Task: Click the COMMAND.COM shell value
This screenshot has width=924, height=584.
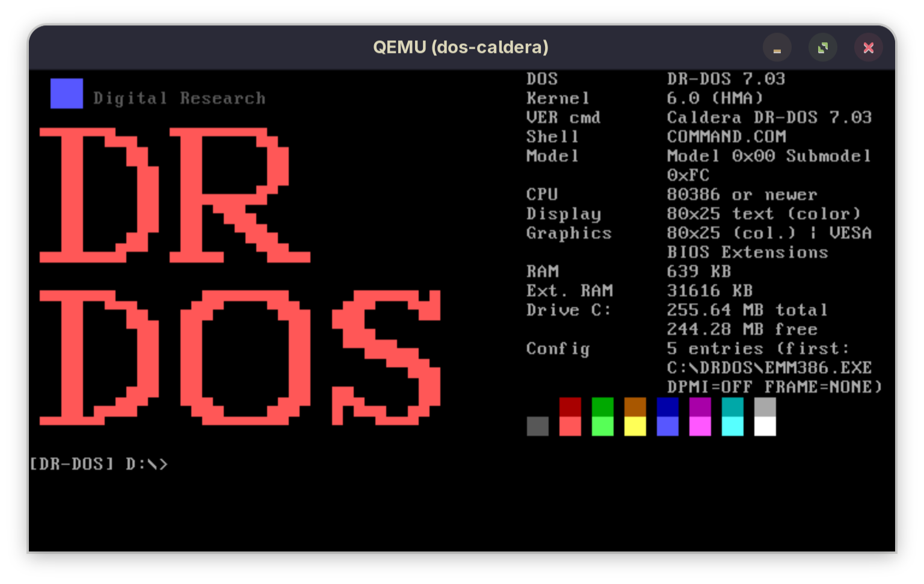Action: [727, 137]
